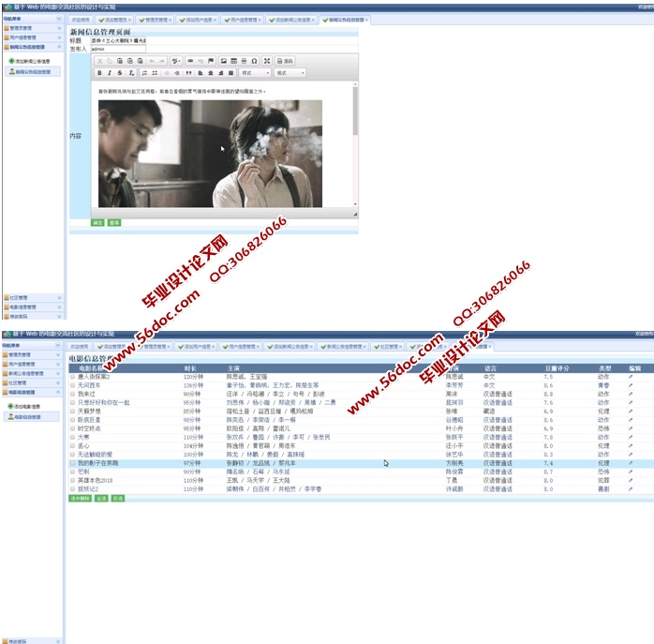Check the box for 捉妖记2

pos(72,488)
